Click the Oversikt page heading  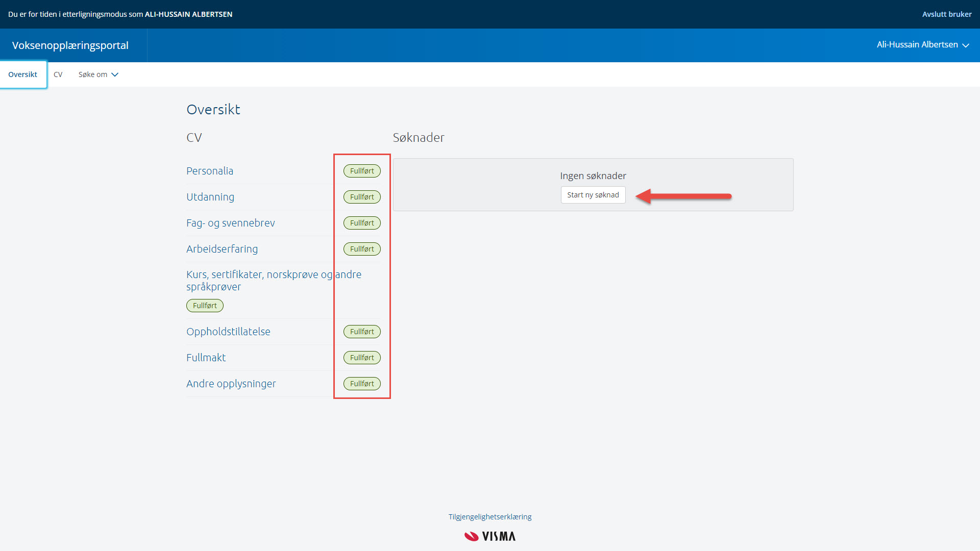click(213, 110)
